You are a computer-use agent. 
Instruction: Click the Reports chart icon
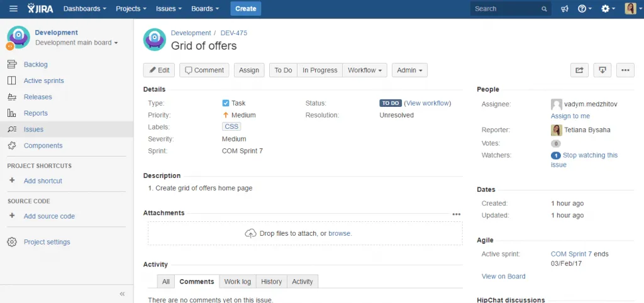point(12,113)
